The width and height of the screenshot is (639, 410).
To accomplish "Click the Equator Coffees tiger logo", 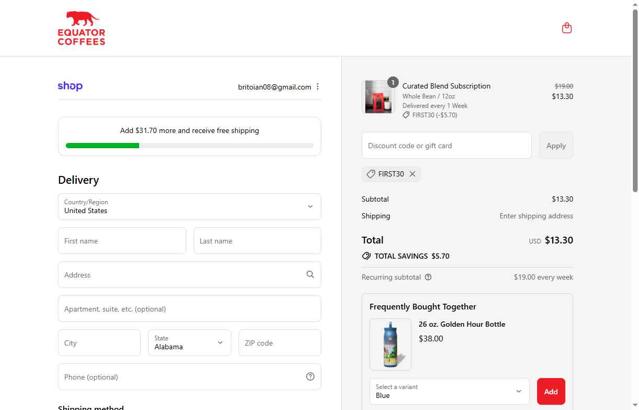I will 82,28.
